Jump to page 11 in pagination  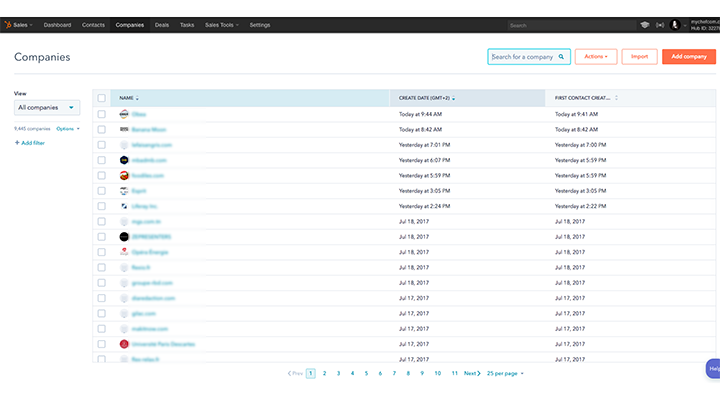click(454, 373)
